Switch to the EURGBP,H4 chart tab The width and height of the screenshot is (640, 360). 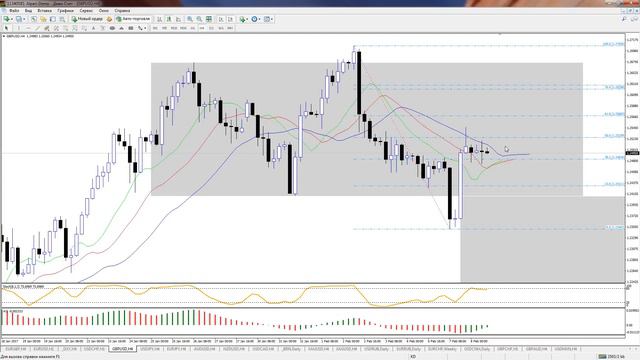[x=16, y=349]
